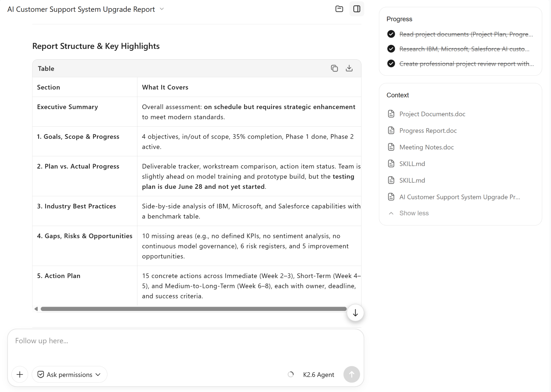Click the table horizontal scrollbar
This screenshot has width=551, height=392.
193,309
